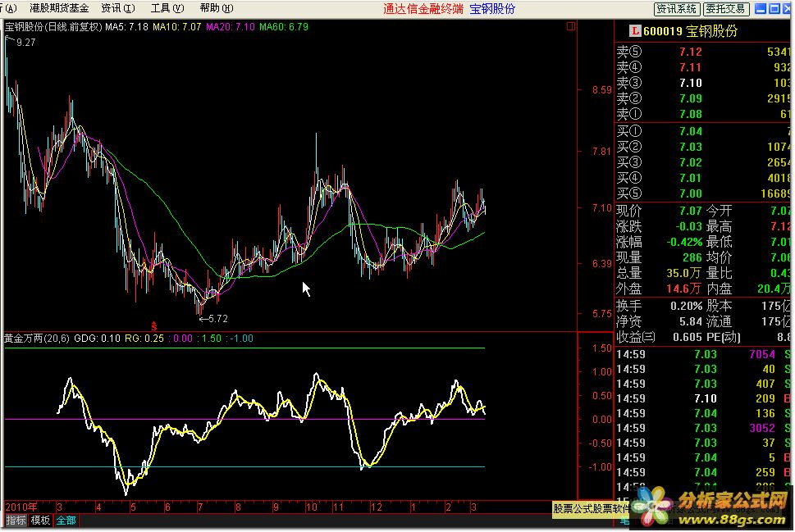
Task: Click the MA10: 7.07 indicator label
Action: 177,27
